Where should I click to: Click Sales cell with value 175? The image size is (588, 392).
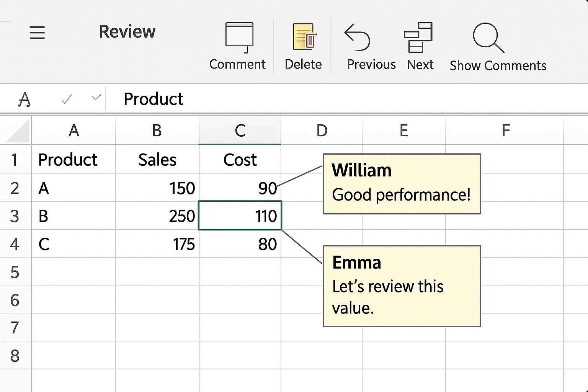pos(157,244)
